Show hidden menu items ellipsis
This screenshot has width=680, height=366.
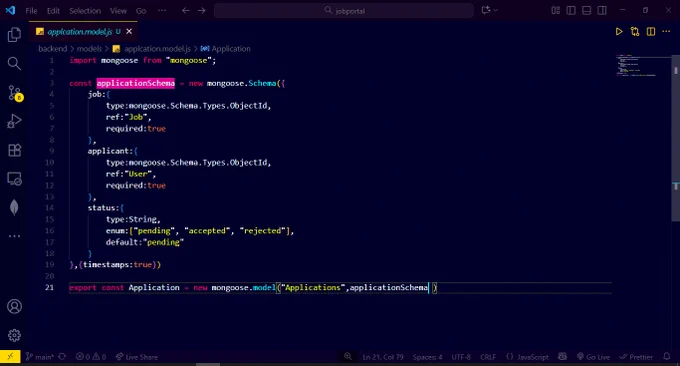162,10
